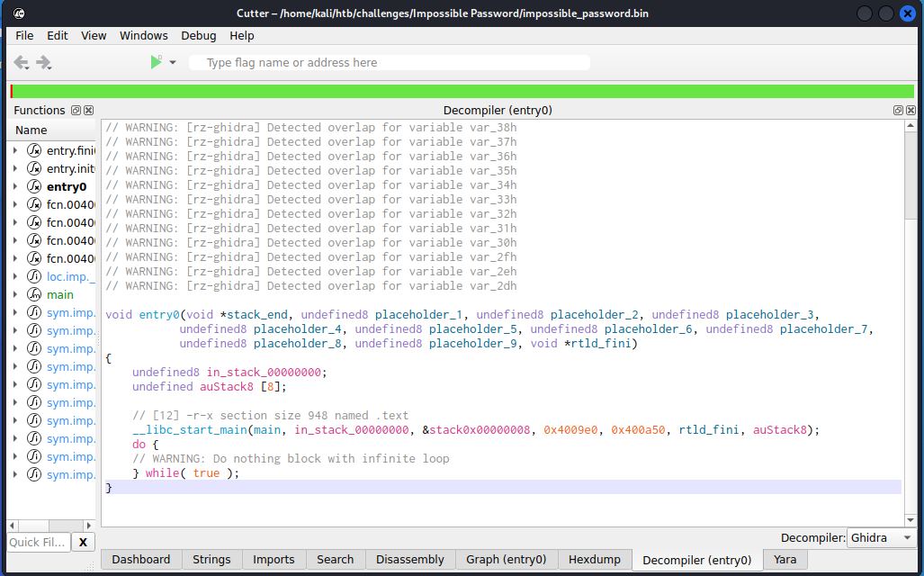Go forward with the right arrow
The width and height of the screenshot is (924, 576).
click(43, 62)
